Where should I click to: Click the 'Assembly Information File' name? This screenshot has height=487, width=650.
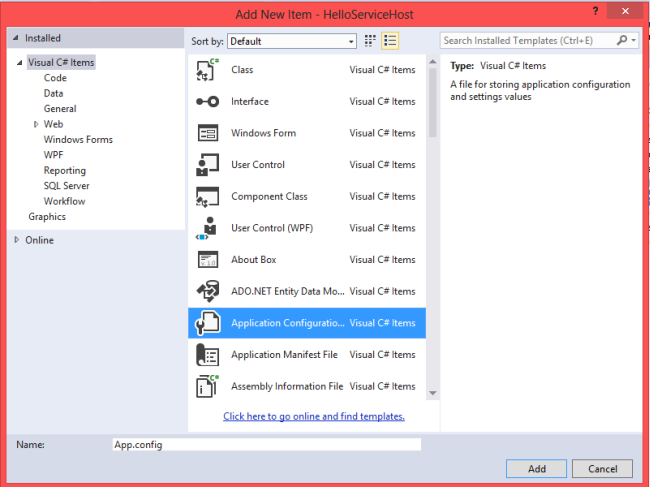287,386
